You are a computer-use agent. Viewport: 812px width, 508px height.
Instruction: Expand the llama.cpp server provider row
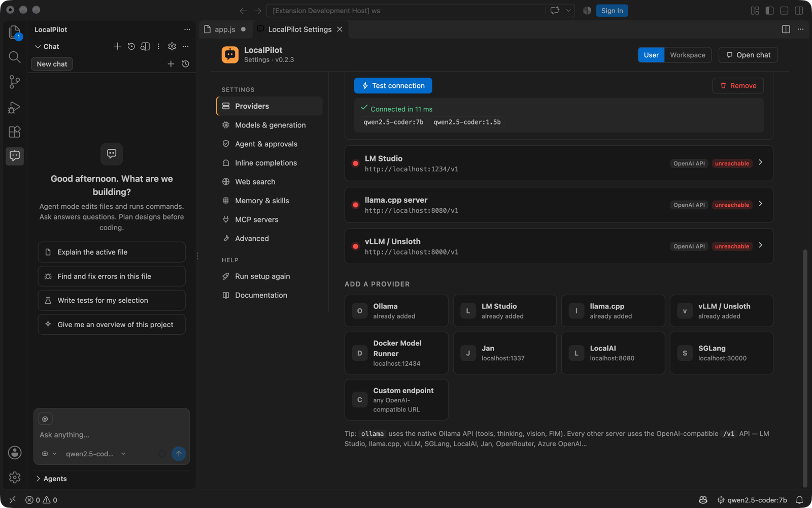point(559,205)
